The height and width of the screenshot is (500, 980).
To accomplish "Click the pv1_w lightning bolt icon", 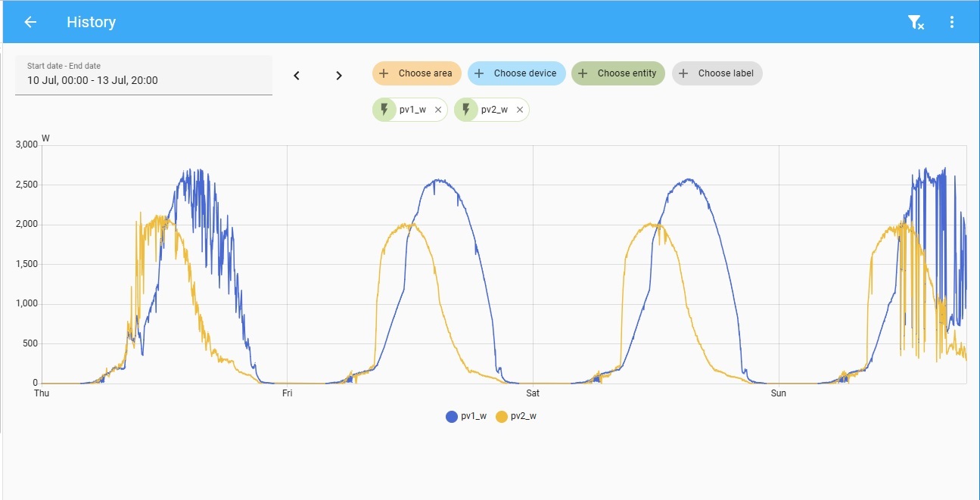I will (384, 110).
